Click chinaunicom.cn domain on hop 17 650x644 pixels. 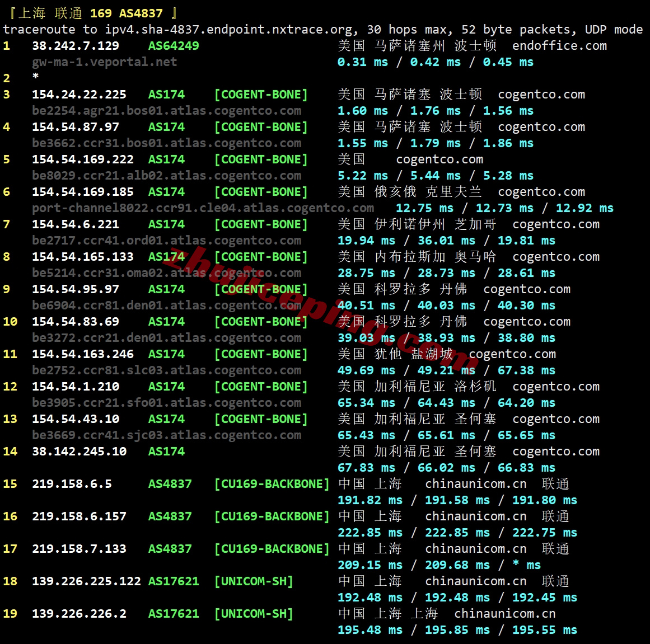[476, 549]
